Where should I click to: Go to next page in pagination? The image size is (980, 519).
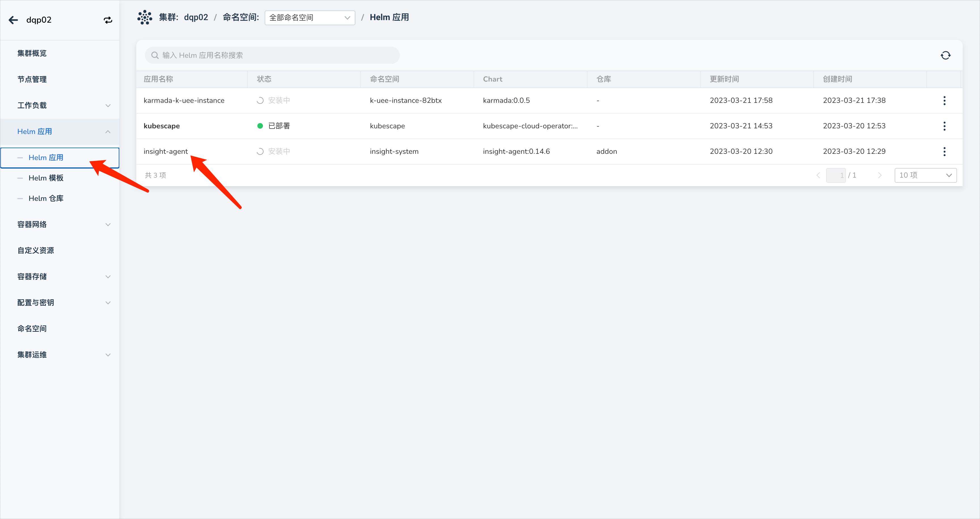[x=880, y=175]
